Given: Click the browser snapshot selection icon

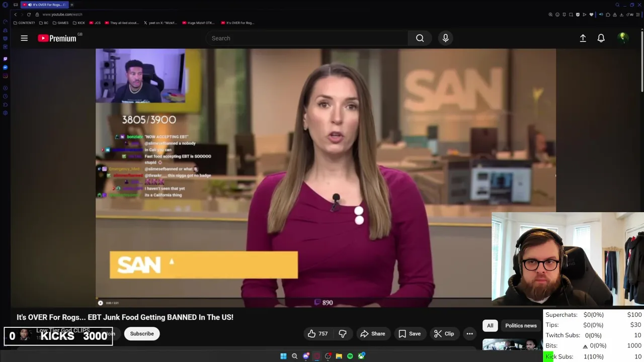Looking at the screenshot, I should [x=571, y=15].
